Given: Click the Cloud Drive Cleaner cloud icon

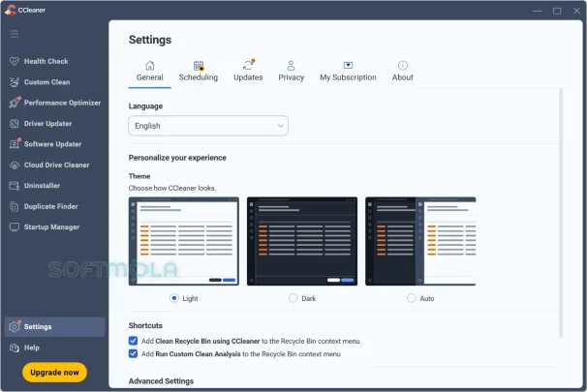Looking at the screenshot, I should pos(15,165).
